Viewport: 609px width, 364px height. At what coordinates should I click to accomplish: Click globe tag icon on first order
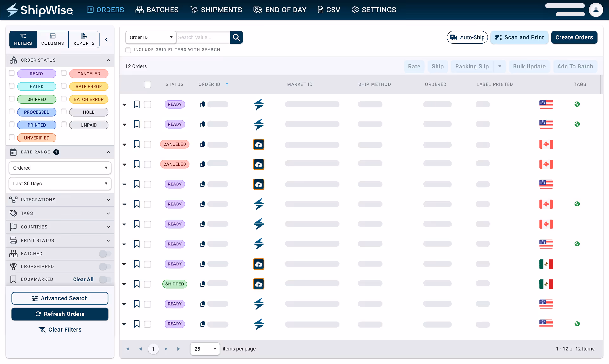577,104
